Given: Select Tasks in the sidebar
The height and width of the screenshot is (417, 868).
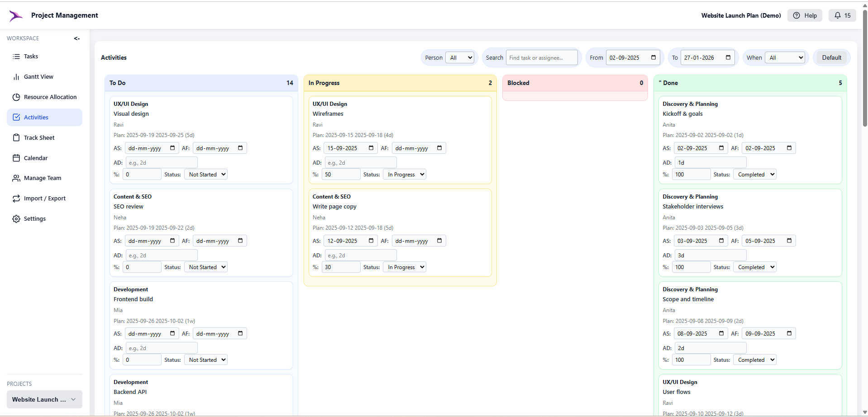Looking at the screenshot, I should click(x=30, y=56).
